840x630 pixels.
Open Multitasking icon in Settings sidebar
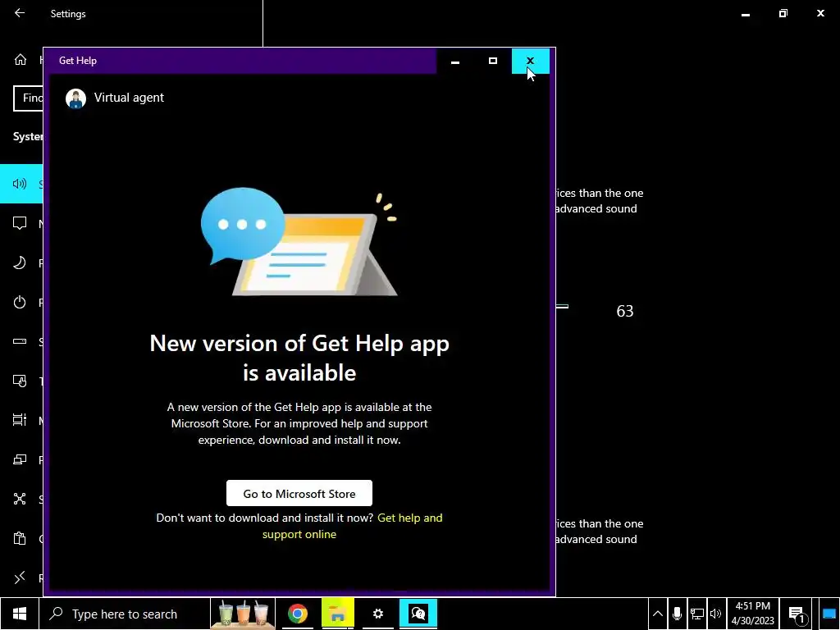tap(20, 420)
